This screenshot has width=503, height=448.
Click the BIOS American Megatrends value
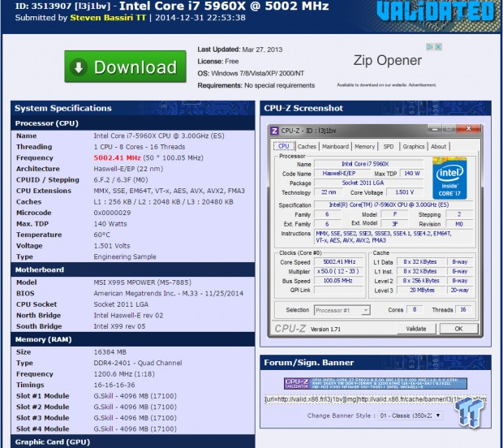pyautogui.click(x=169, y=293)
